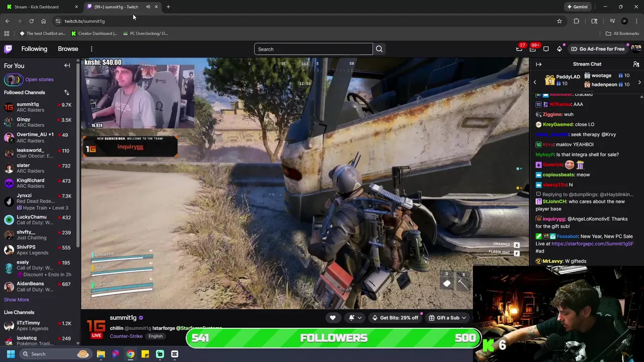Open stories link in sidebar
644x362 pixels.
(x=39, y=79)
